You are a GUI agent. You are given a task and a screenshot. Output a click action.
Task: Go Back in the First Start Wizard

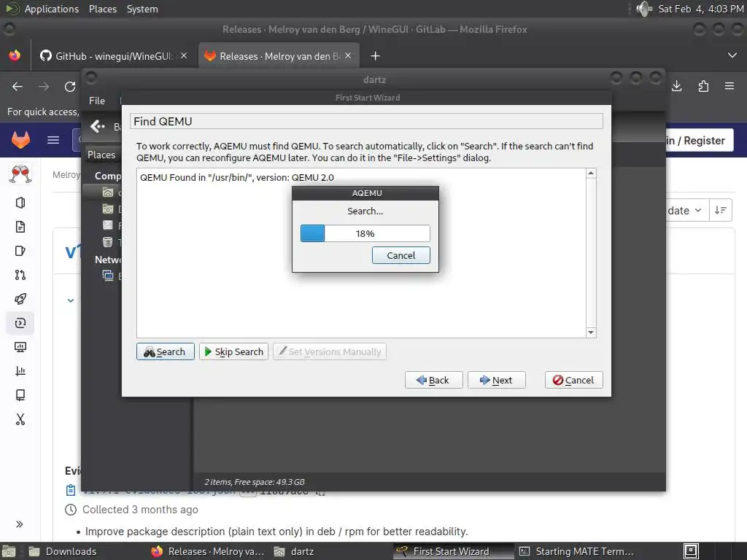pos(433,380)
